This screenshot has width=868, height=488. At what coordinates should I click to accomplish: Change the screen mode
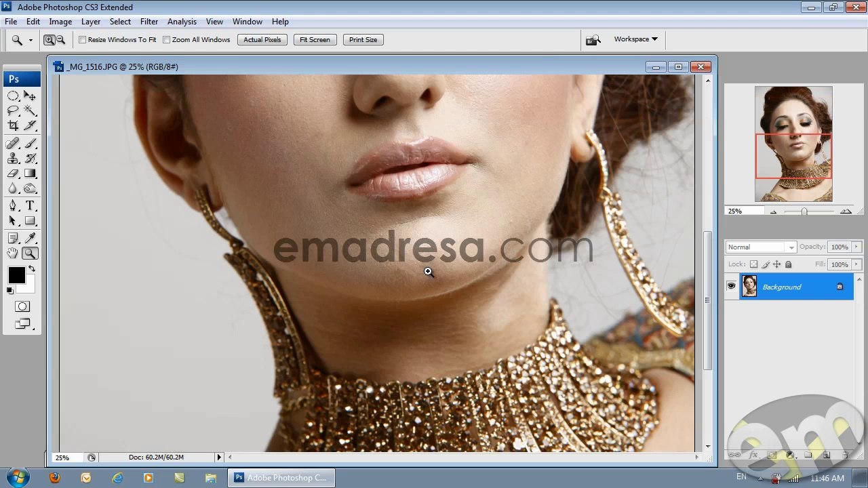[22, 324]
